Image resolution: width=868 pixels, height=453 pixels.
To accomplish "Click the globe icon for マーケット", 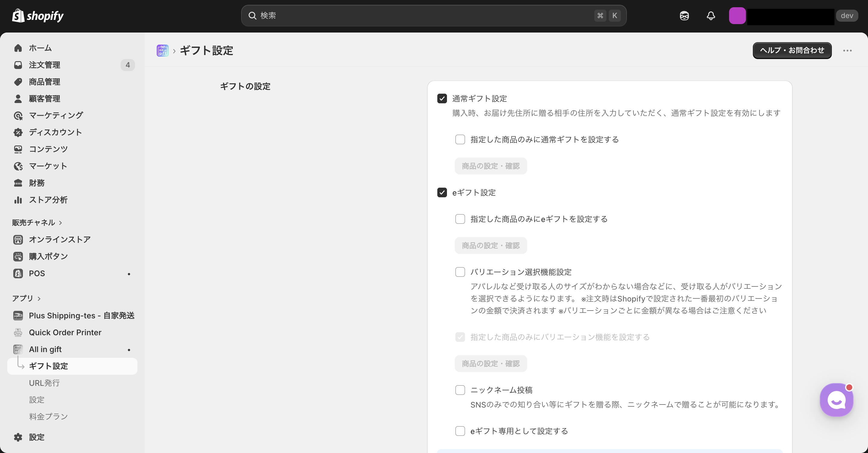I will coord(18,166).
